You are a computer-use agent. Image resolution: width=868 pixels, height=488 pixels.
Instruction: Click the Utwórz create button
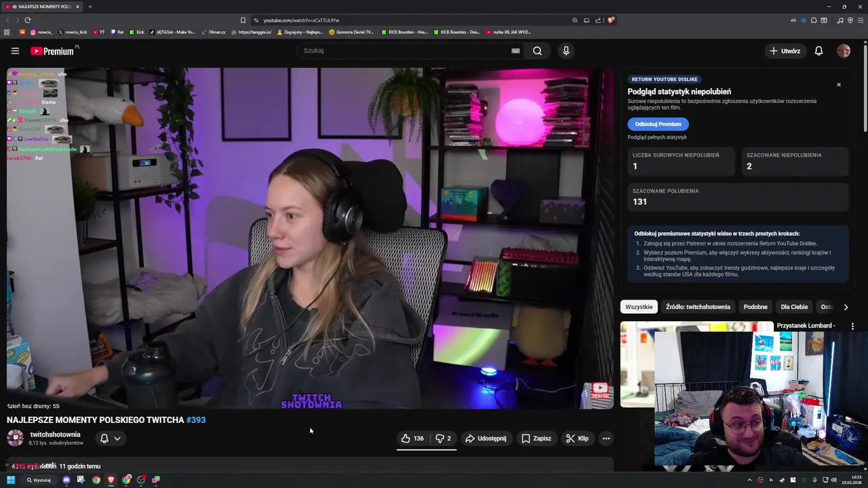(x=785, y=51)
